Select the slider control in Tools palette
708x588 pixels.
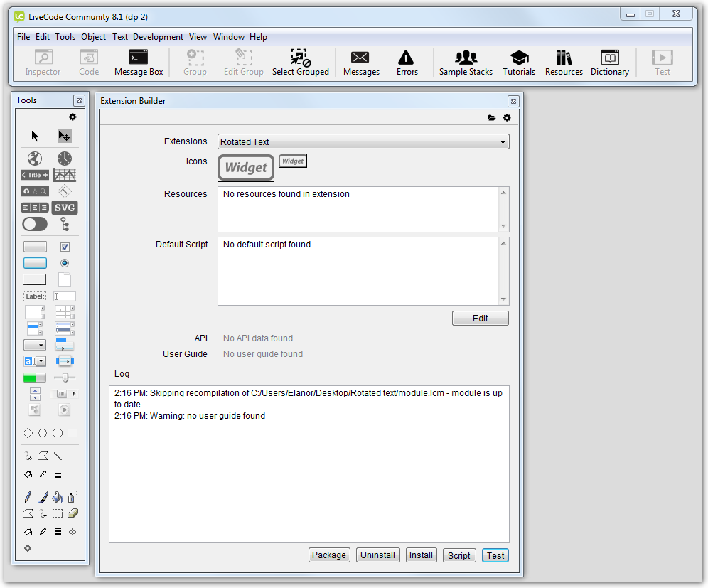(x=65, y=377)
